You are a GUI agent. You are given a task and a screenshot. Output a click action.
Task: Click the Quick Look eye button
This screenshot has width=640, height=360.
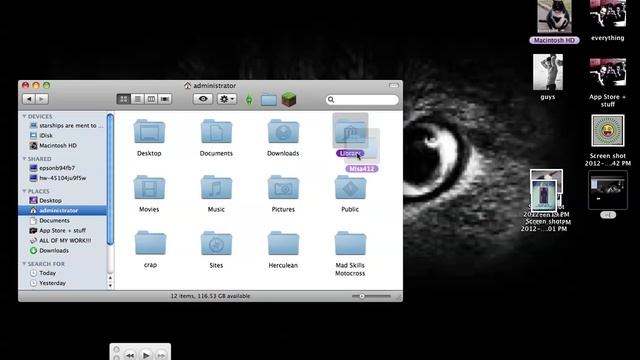203,99
